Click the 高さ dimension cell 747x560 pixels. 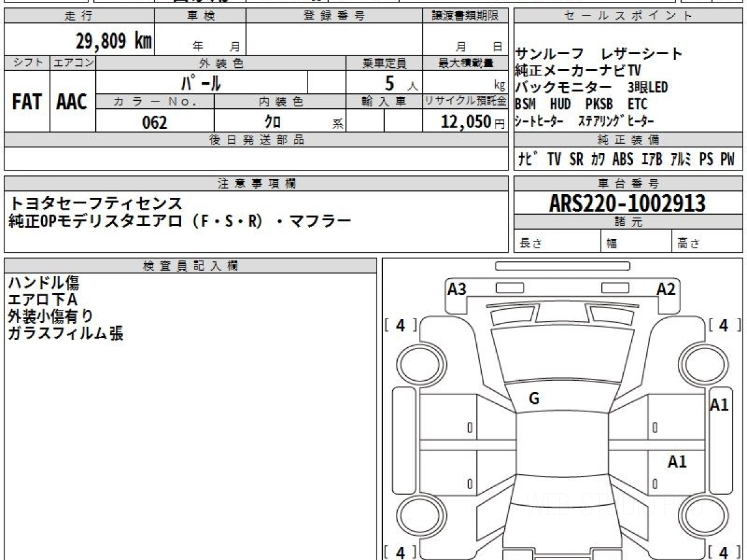(707, 241)
